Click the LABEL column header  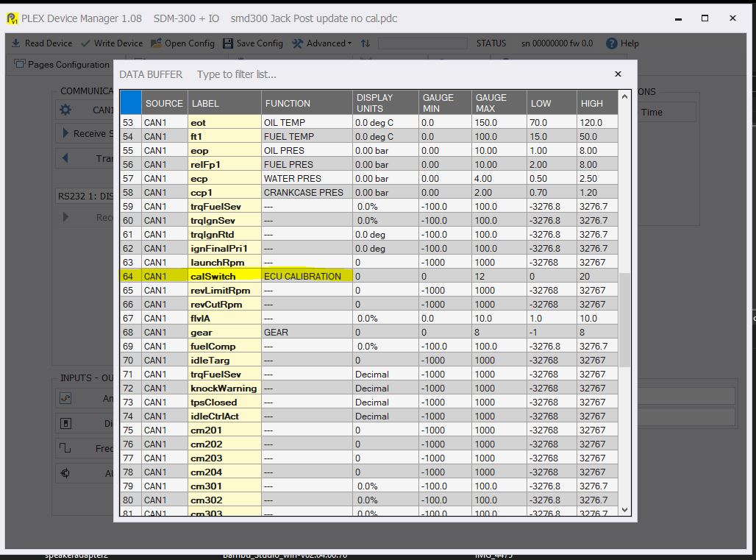[205, 103]
